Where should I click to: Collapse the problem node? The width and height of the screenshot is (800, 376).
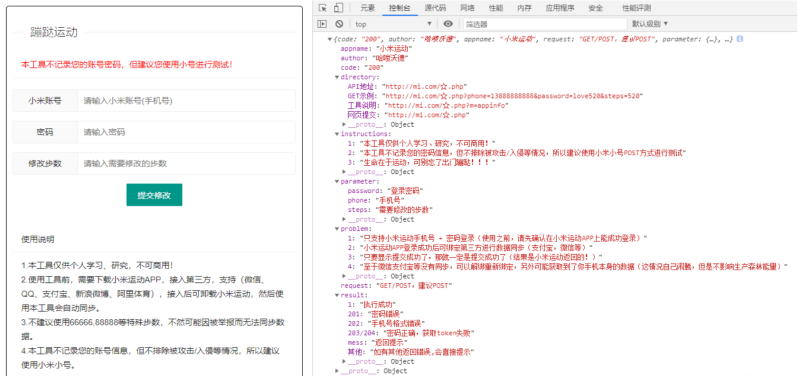pos(337,229)
